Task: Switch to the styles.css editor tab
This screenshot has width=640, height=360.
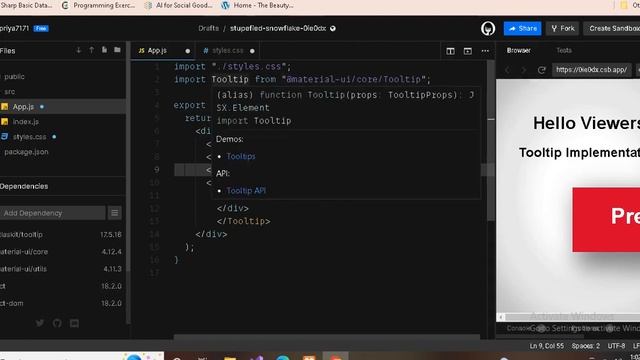Action: coord(227,51)
